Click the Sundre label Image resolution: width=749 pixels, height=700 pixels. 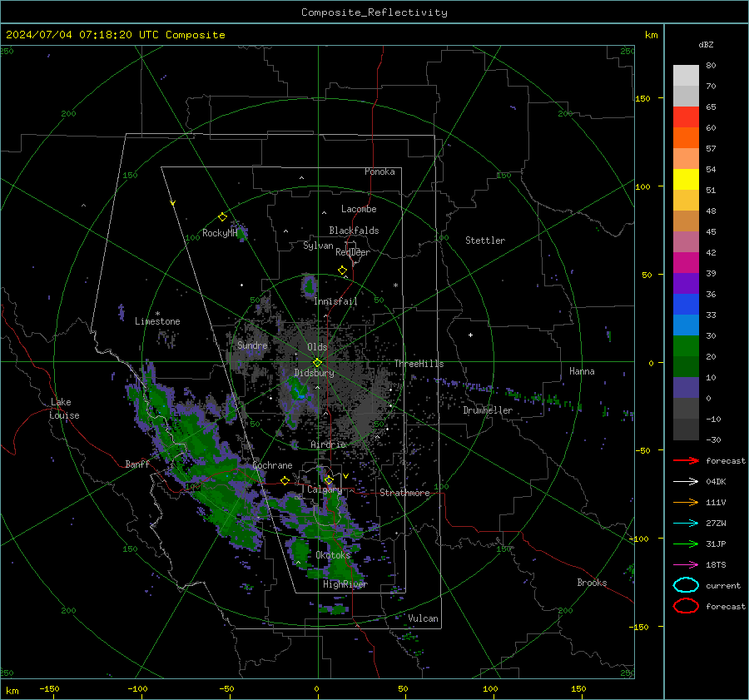(252, 345)
